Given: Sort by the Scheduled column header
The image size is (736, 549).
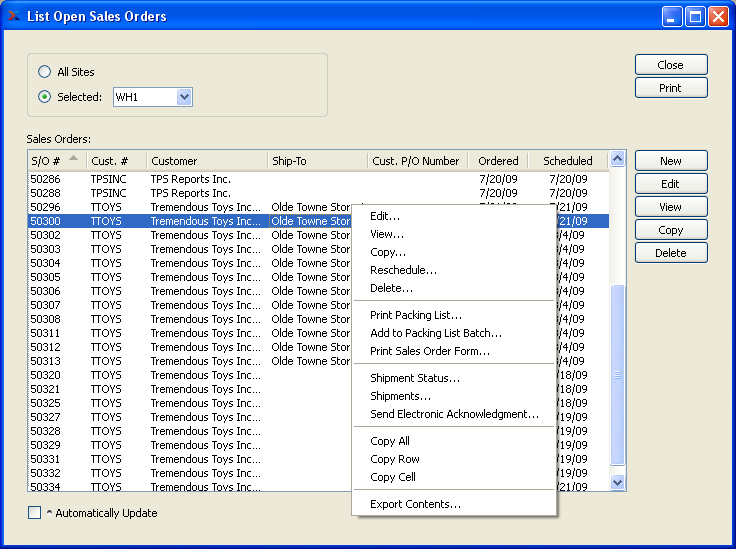Looking at the screenshot, I should tap(567, 160).
